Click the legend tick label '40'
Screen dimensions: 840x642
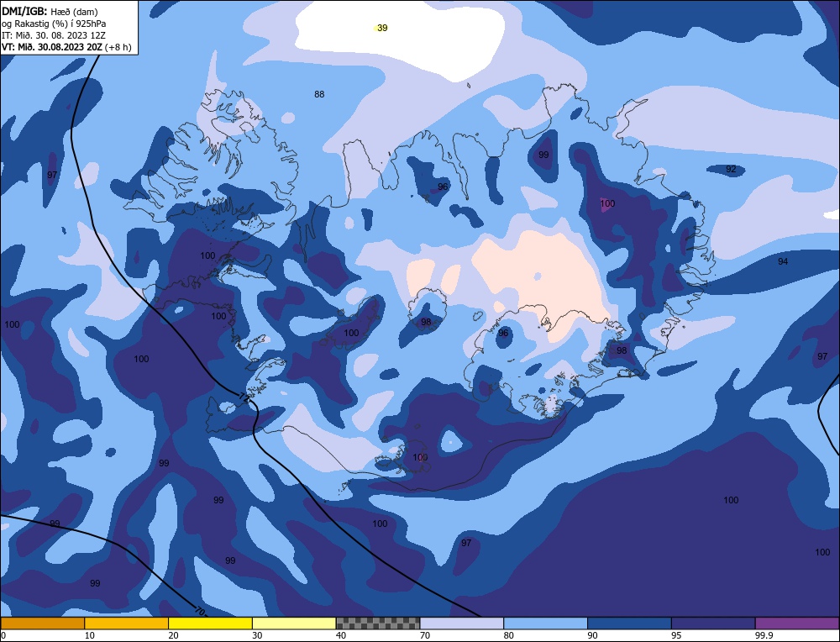[x=341, y=635]
